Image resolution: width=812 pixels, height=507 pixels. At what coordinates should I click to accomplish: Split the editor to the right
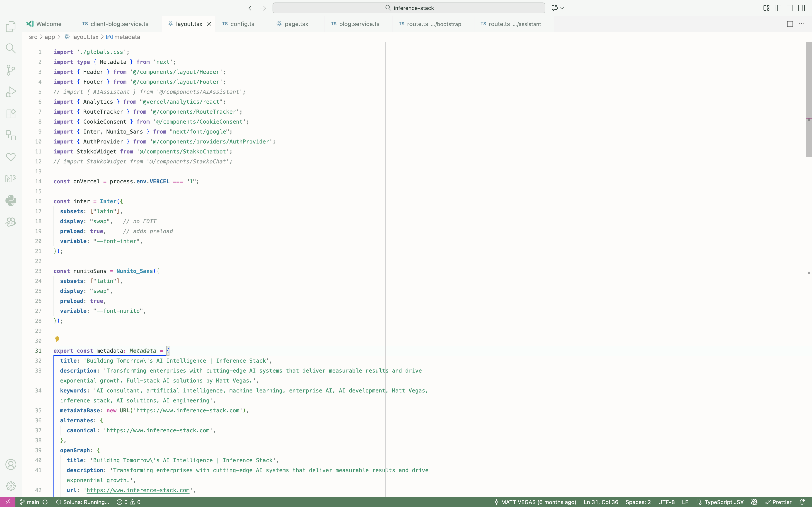tap(790, 24)
